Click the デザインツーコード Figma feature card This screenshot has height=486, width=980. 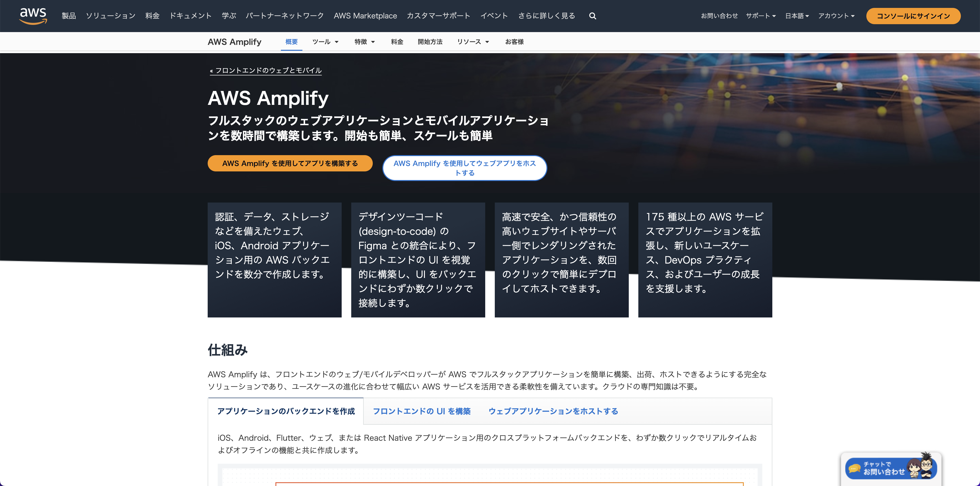pyautogui.click(x=418, y=260)
